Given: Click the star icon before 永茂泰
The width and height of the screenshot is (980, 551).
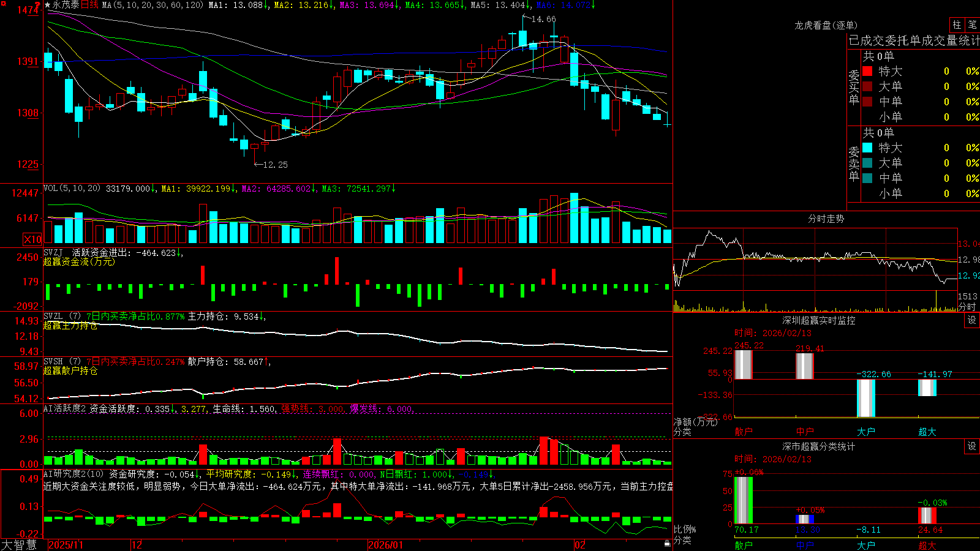Looking at the screenshot, I should pos(48,5).
